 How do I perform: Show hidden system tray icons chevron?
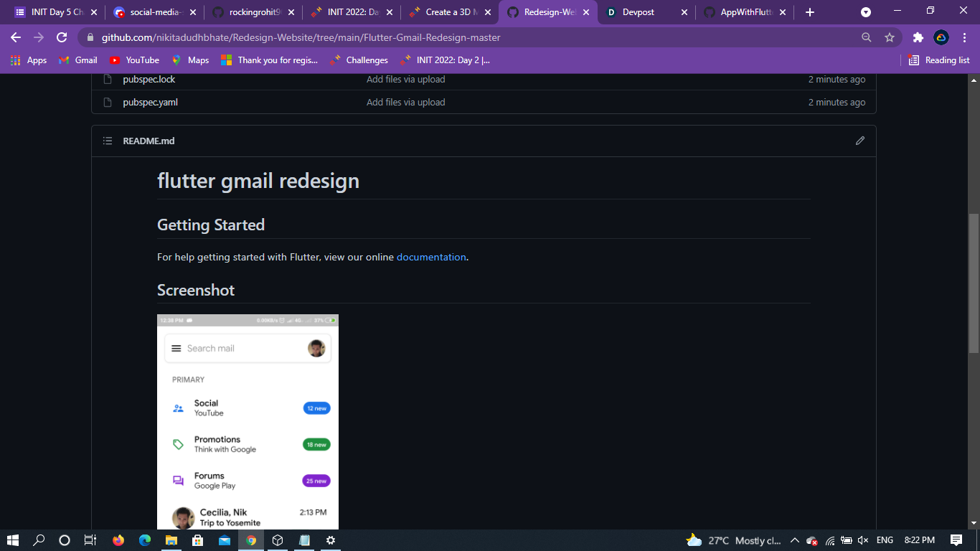[794, 540]
